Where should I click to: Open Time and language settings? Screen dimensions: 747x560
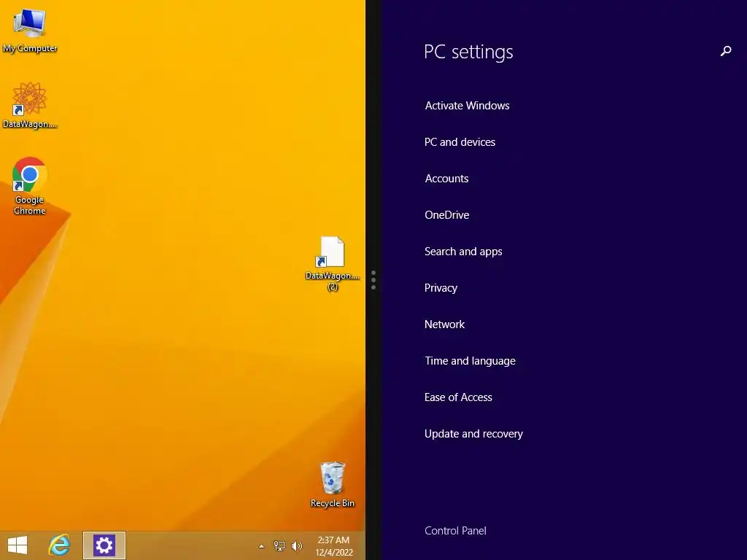pyautogui.click(x=470, y=361)
